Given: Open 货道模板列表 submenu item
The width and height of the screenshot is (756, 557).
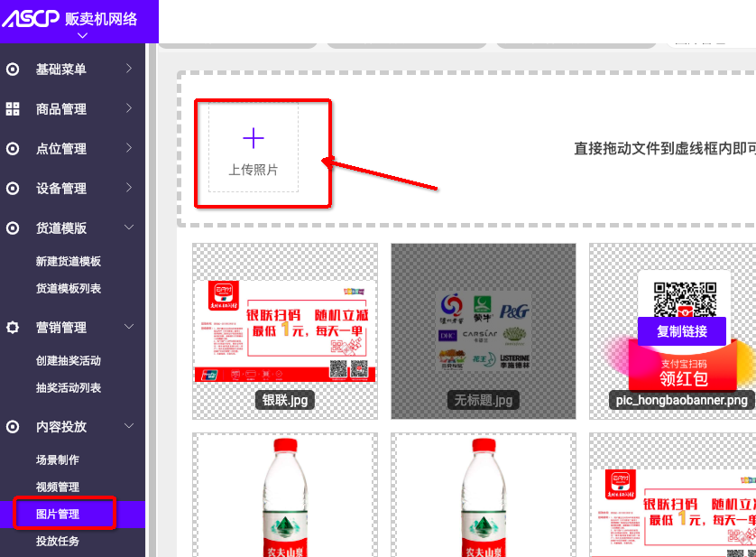Looking at the screenshot, I should click(69, 289).
